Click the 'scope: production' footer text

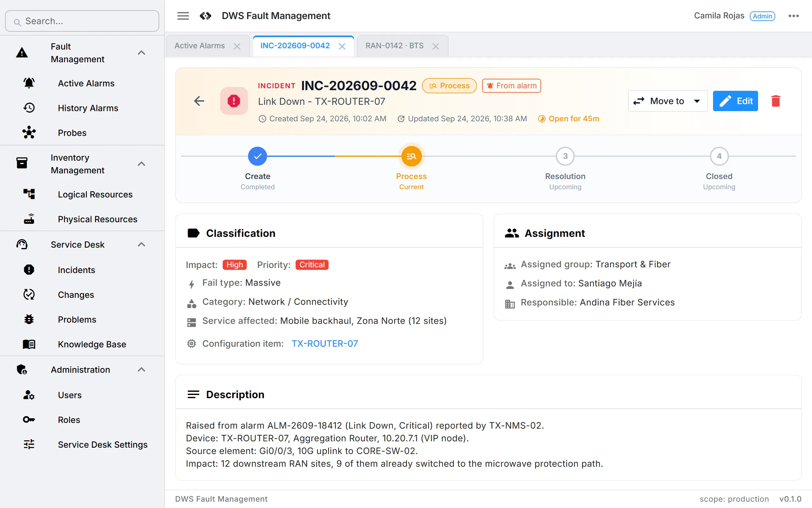[x=734, y=499]
